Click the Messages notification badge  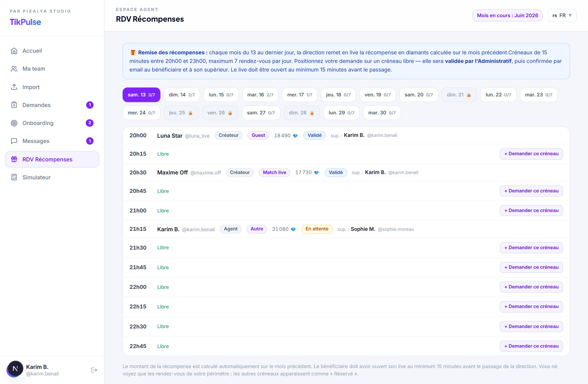[90, 141]
